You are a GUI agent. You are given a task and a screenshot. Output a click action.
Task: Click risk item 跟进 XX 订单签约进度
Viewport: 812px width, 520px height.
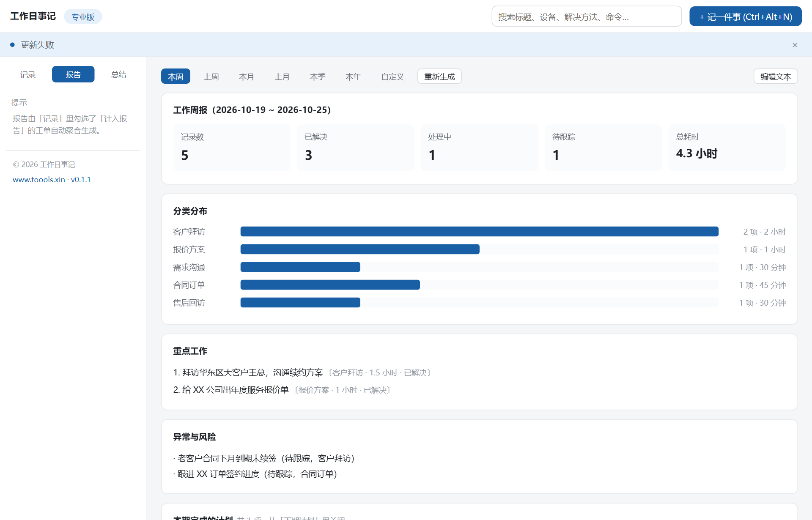[x=255, y=474]
